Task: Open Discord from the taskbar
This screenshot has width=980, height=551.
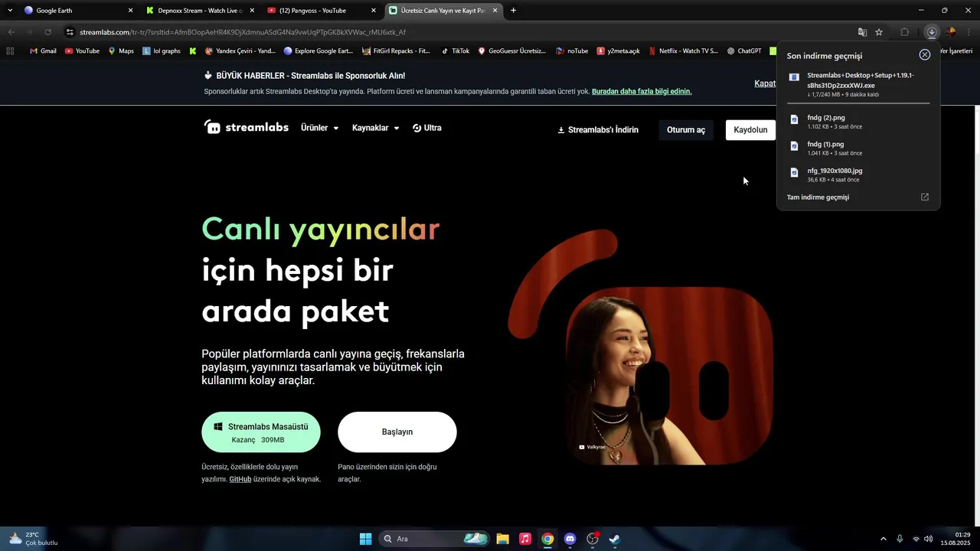Action: [x=570, y=539]
